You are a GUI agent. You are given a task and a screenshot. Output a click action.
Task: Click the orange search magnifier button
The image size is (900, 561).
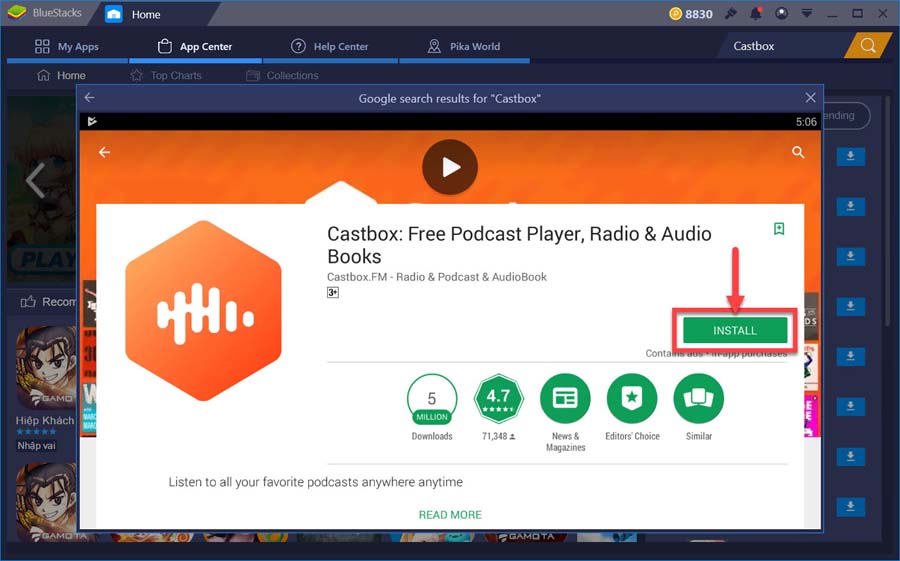(x=868, y=45)
